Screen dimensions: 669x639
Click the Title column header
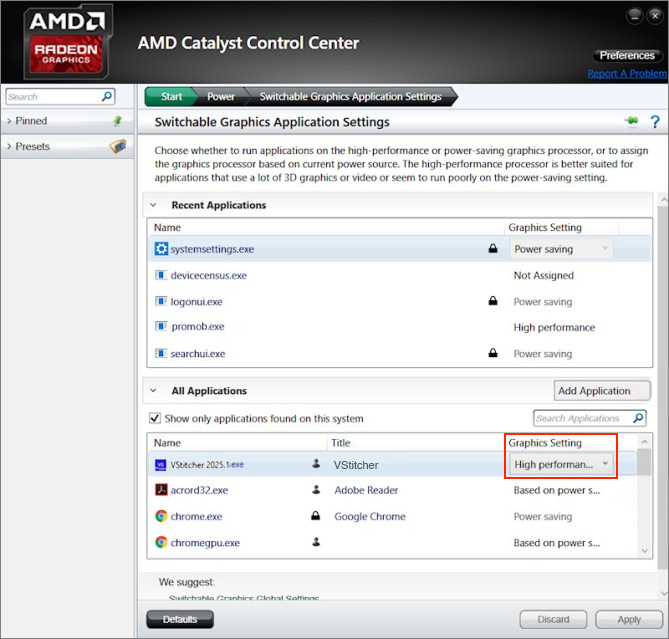(x=341, y=443)
